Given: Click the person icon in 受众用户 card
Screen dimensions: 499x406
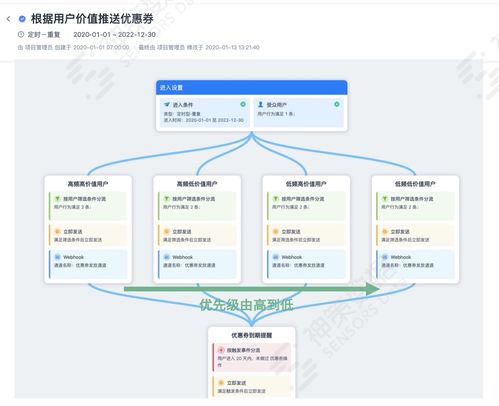Looking at the screenshot, I should 261,105.
